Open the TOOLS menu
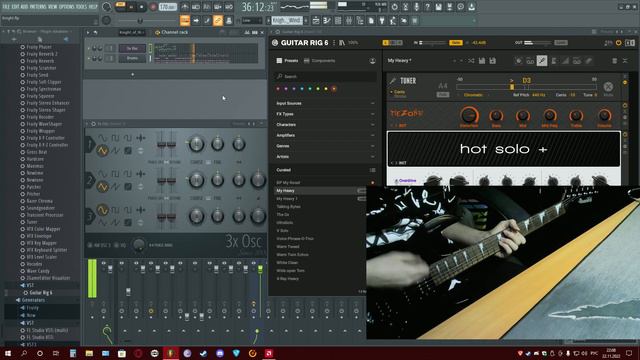640x360 pixels. click(82, 7)
